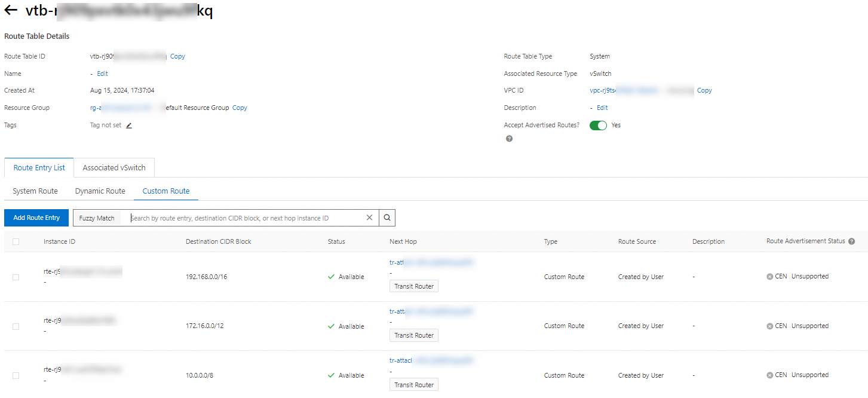This screenshot has height=398, width=868.
Task: Select checkbox for 172.16.0.0/12 route
Action: coord(16,326)
